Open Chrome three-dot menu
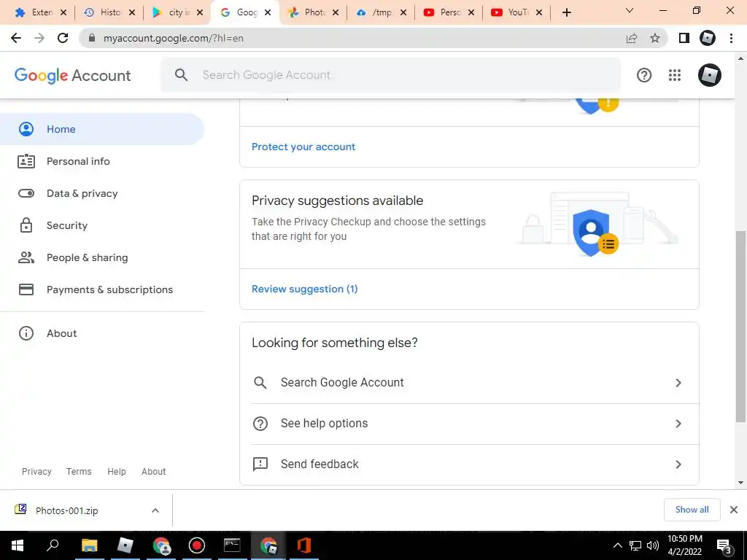The height and width of the screenshot is (560, 747). [x=731, y=38]
